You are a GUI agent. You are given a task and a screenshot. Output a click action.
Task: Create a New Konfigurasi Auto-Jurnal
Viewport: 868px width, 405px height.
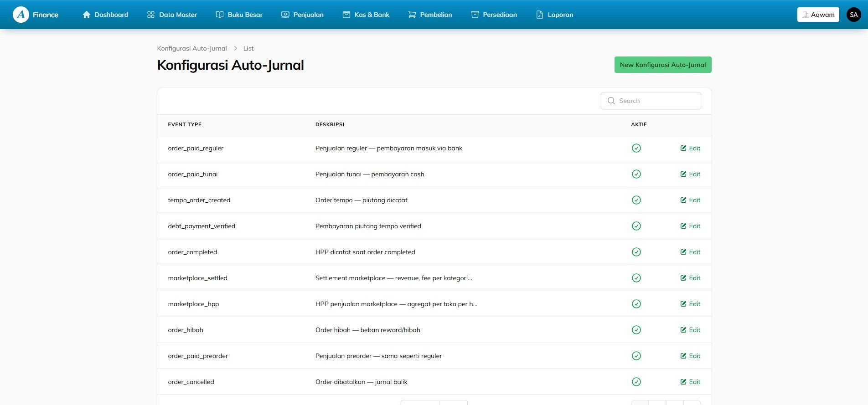[x=663, y=65]
